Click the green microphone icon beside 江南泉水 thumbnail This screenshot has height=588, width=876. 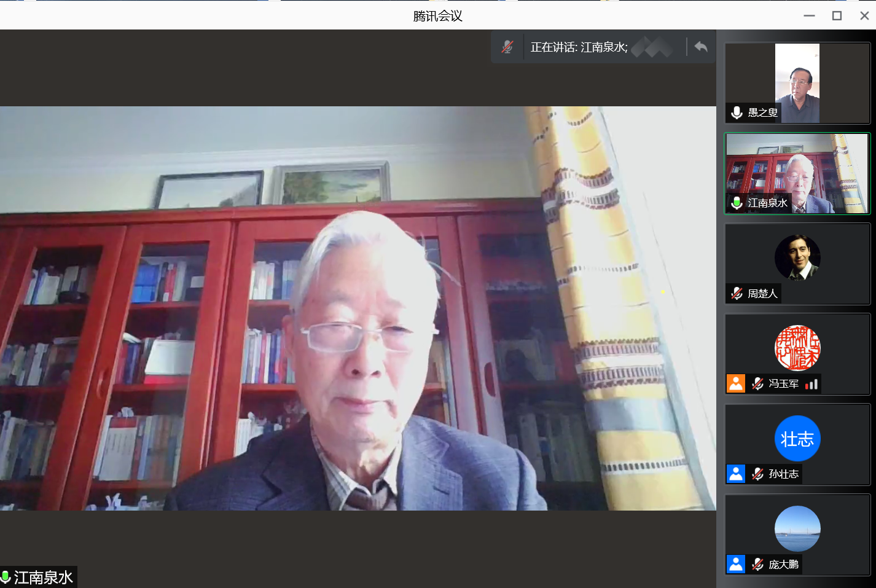737,203
